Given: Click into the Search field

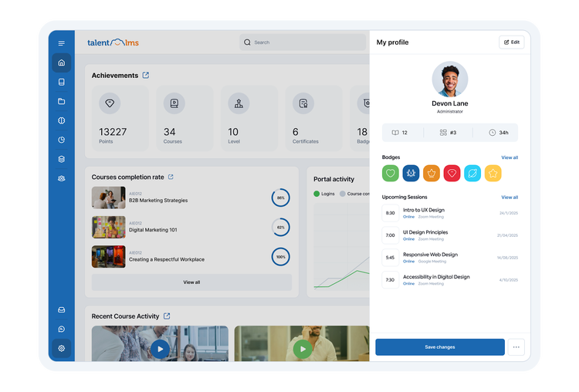Looking at the screenshot, I should 303,42.
